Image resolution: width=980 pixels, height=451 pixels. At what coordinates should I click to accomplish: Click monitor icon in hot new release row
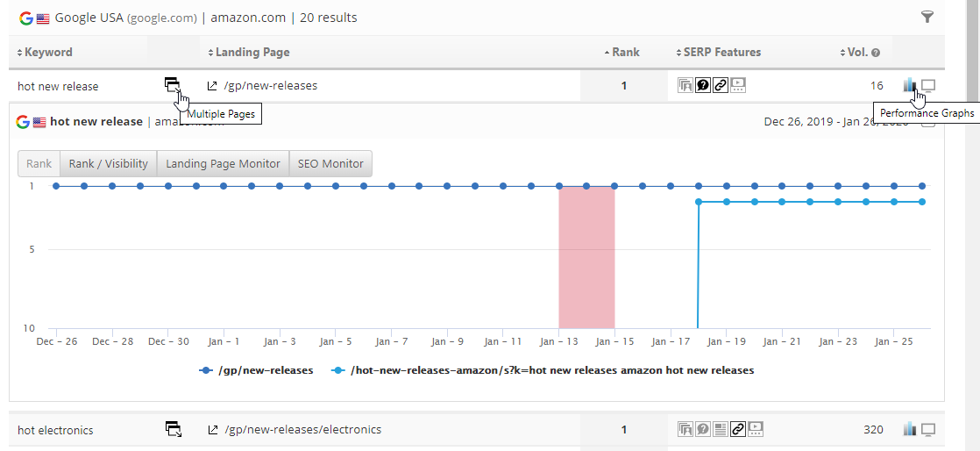click(929, 85)
